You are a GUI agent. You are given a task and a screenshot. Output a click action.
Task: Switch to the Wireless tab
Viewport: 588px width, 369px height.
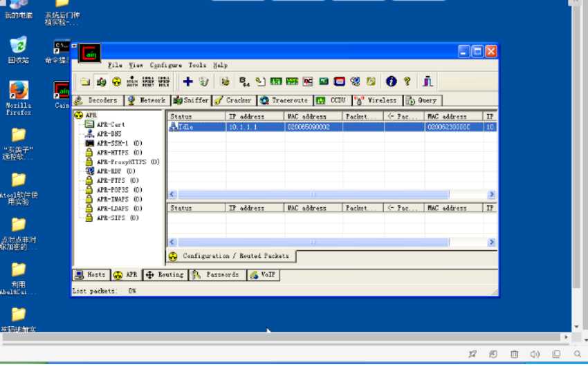click(377, 100)
